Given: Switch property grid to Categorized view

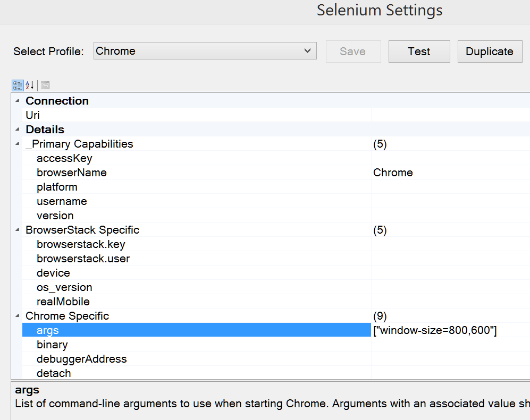Looking at the screenshot, I should 18,85.
